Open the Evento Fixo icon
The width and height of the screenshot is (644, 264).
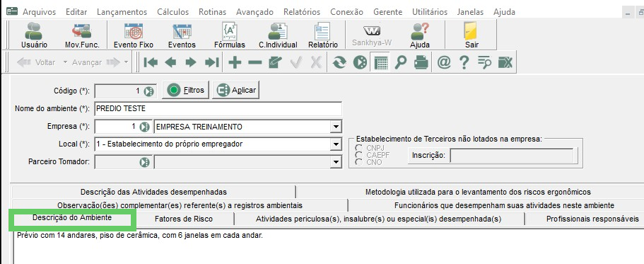(x=134, y=35)
